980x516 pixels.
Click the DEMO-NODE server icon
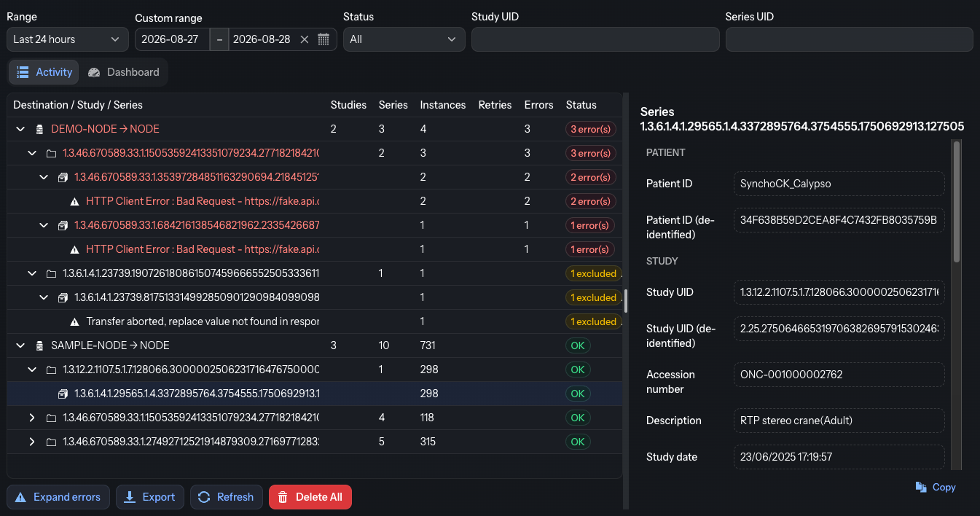[39, 129]
